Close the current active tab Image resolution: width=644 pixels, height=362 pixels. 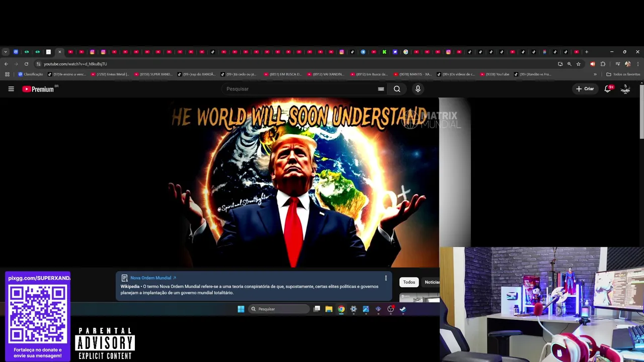coord(59,52)
